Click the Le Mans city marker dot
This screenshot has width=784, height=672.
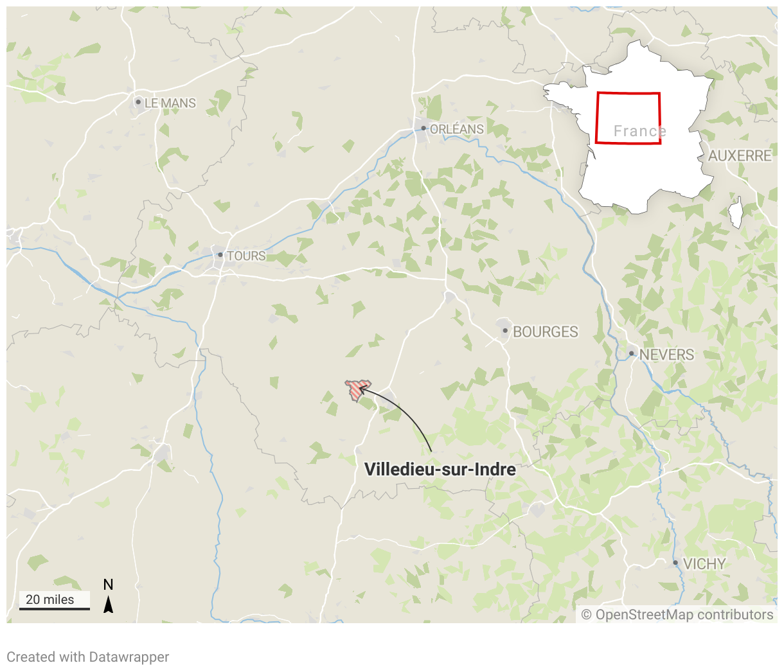[138, 102]
